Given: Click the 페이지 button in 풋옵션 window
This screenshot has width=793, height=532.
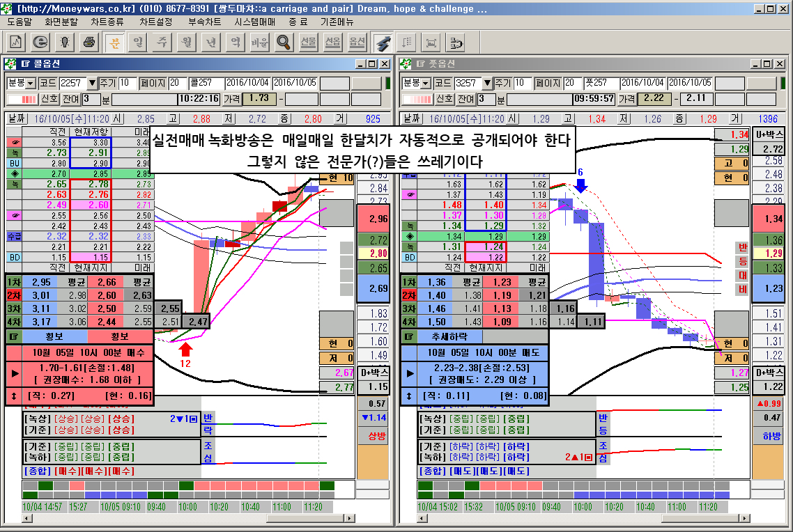Looking at the screenshot, I should 548,83.
